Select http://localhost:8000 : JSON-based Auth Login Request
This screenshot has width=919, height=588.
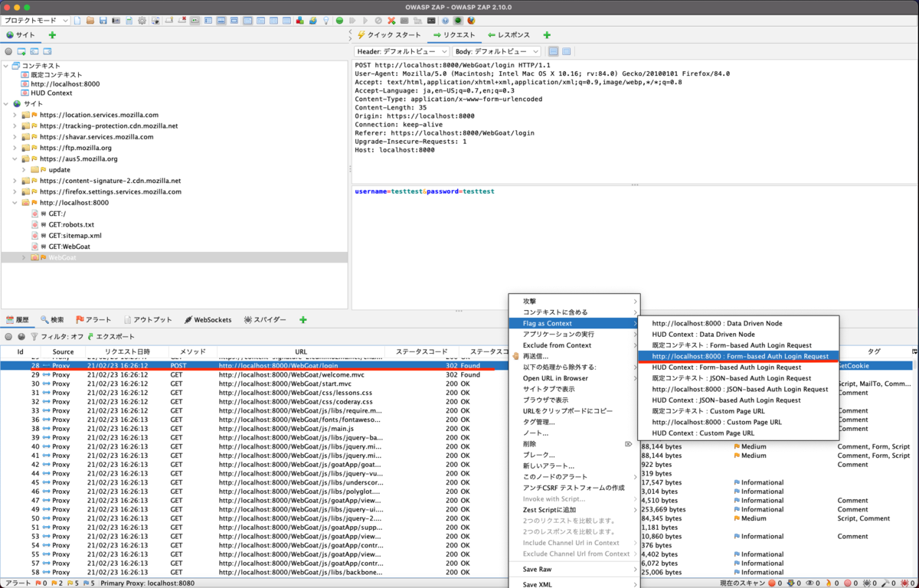[738, 389]
